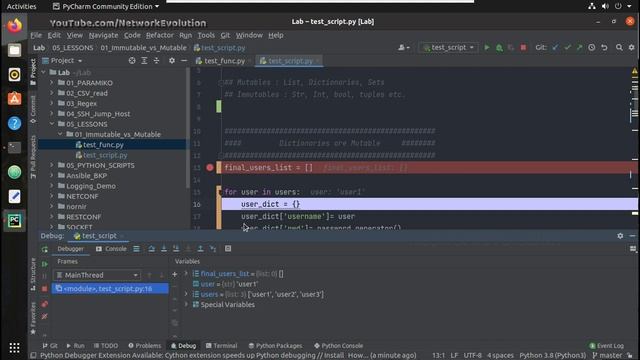The image size is (640, 360).
Task: Click master Git branch in status bar
Action: 607,356
